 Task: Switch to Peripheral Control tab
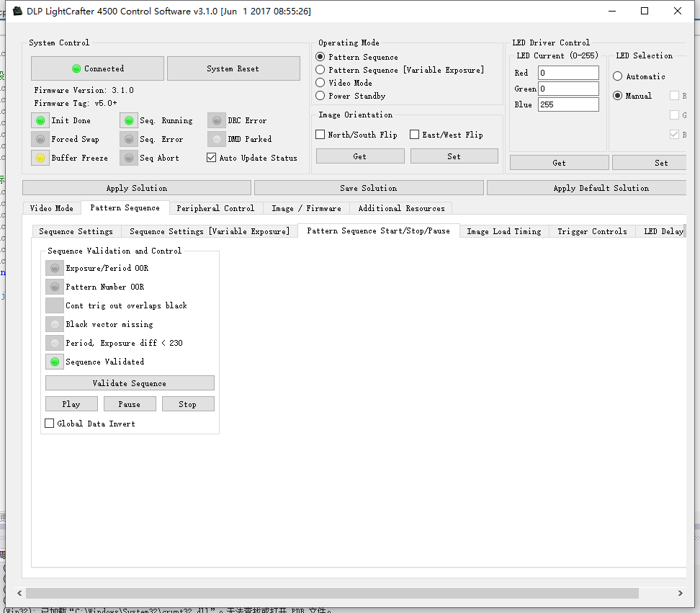pyautogui.click(x=215, y=208)
